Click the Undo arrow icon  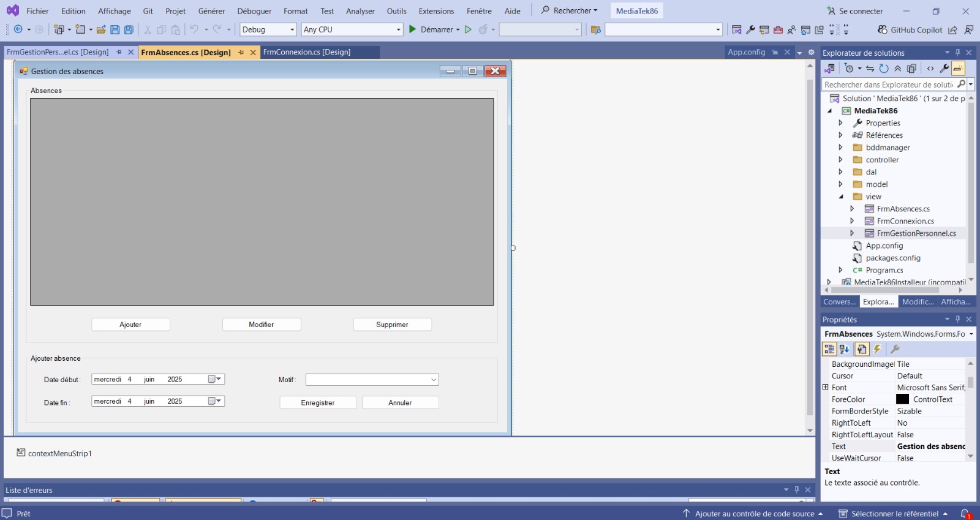click(x=194, y=29)
